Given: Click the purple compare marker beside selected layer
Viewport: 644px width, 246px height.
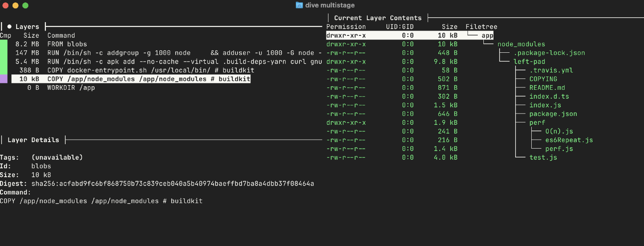Looking at the screenshot, I should [4, 79].
